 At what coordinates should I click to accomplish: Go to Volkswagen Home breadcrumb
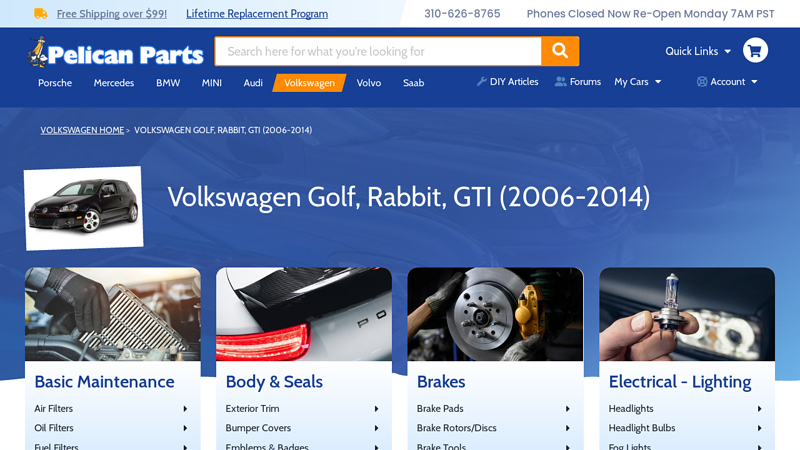(82, 130)
